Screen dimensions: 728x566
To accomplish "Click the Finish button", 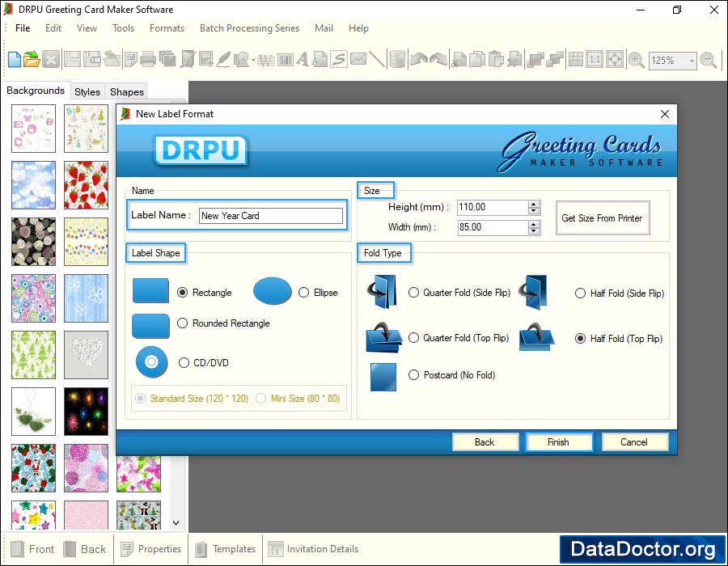I will (558, 442).
